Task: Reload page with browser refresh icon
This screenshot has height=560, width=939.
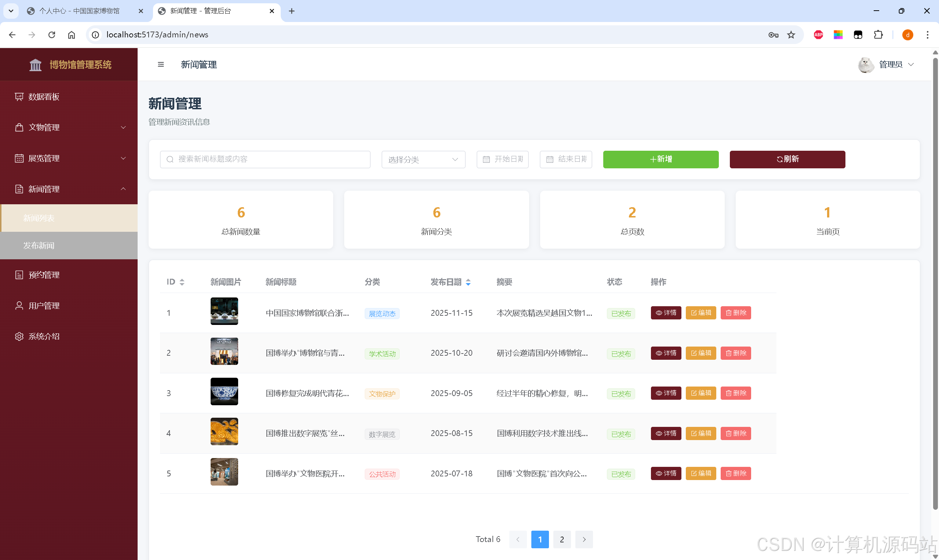Action: [52, 35]
